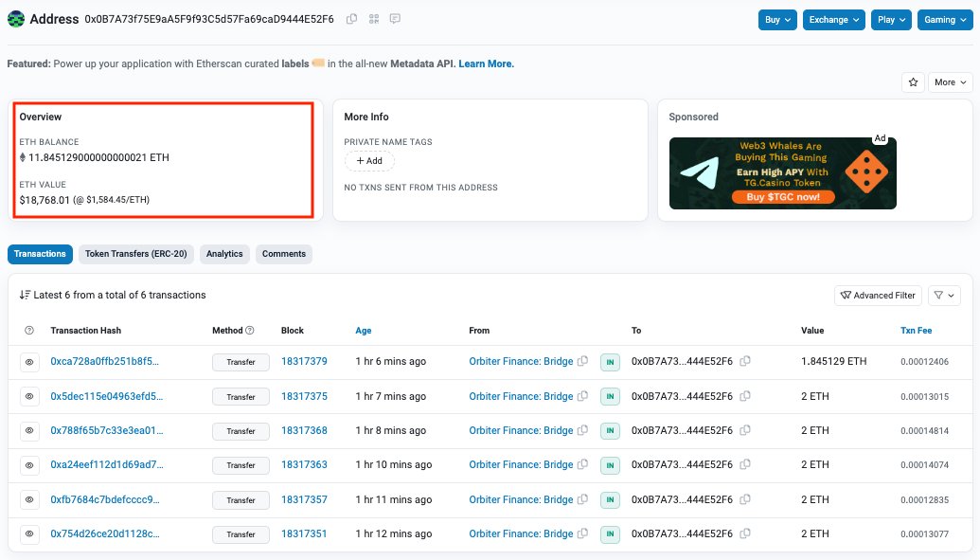Copy the address next to the page title
Viewport: 980px width, 560px height.
pos(352,19)
